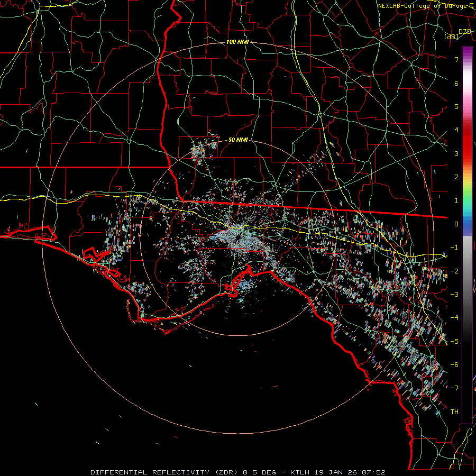Click the 5 value on color scale
Image resolution: width=476 pixels, height=476 pixels.
[456, 106]
